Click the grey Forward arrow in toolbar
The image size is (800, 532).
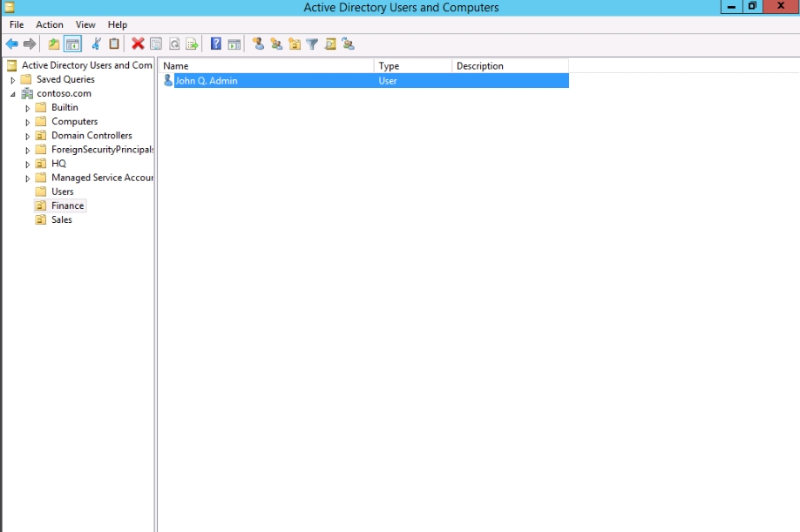30,44
